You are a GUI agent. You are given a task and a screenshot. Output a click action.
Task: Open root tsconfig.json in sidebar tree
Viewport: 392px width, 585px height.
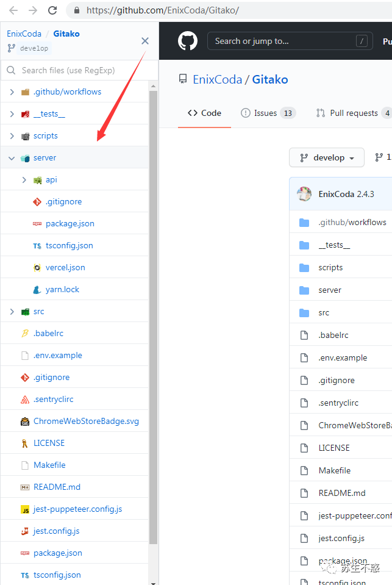coord(57,575)
